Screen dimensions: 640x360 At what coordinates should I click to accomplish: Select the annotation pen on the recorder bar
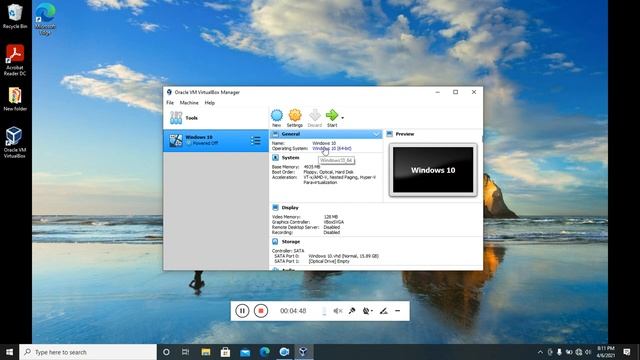click(x=383, y=311)
